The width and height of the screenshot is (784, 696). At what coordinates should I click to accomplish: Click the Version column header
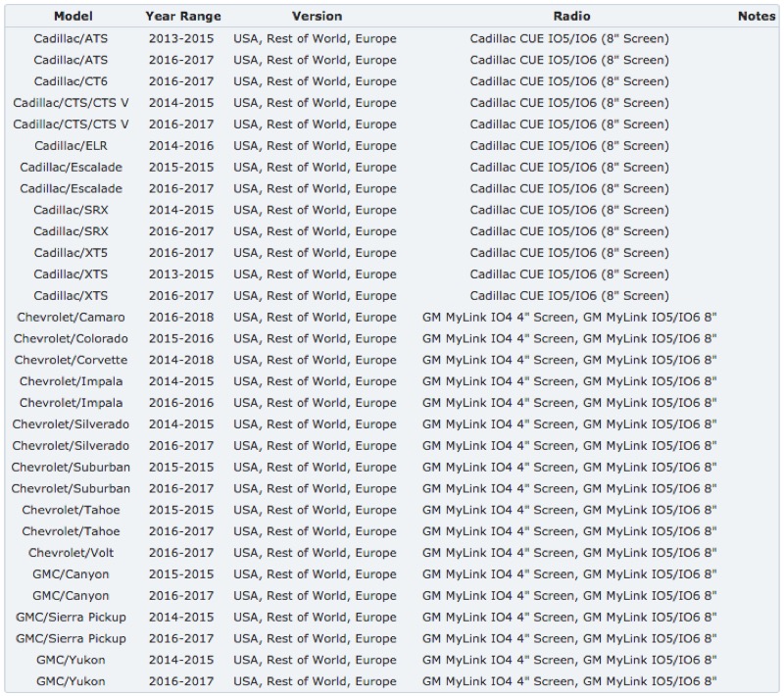(317, 17)
